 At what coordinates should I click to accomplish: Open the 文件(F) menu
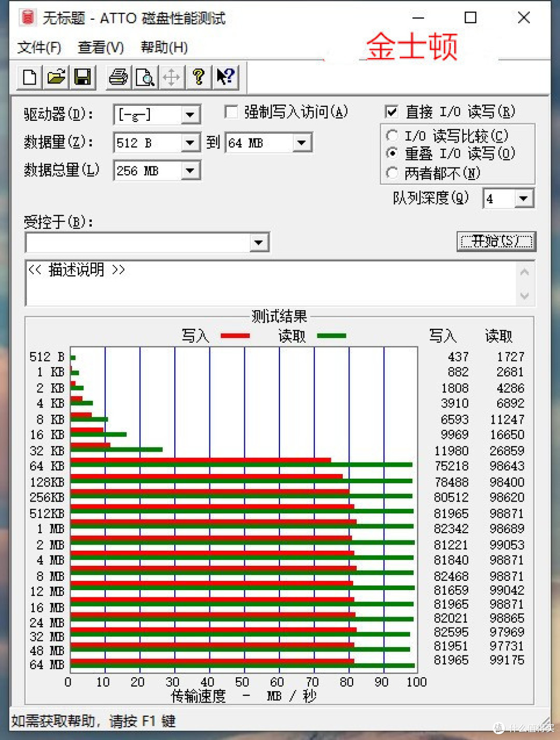tap(39, 48)
